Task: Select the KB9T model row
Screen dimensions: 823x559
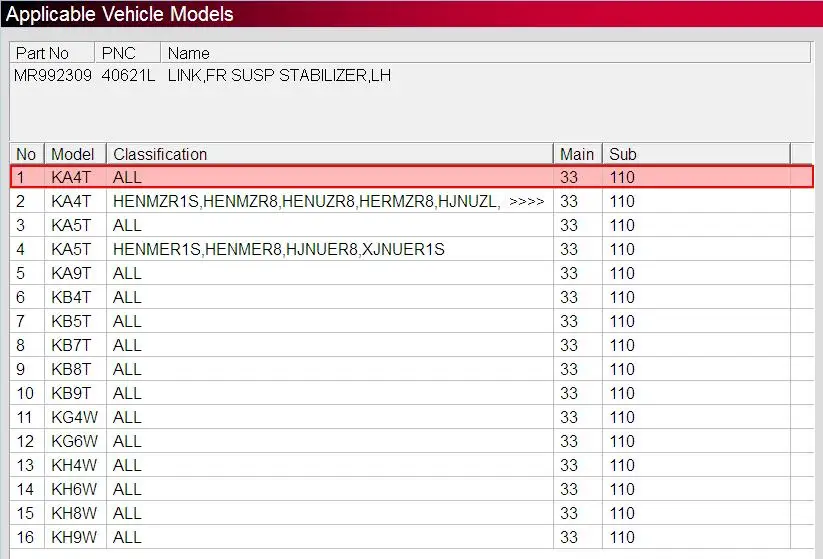Action: coord(412,393)
